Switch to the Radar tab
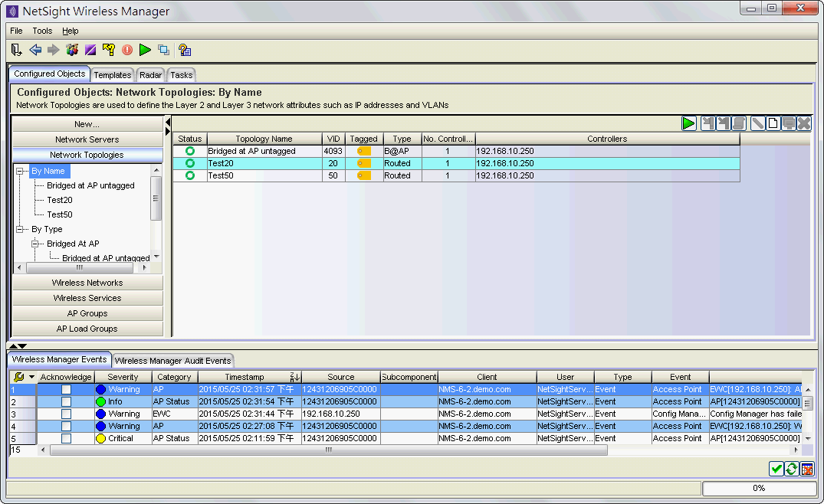Screen dimensions: 824x504 150,75
